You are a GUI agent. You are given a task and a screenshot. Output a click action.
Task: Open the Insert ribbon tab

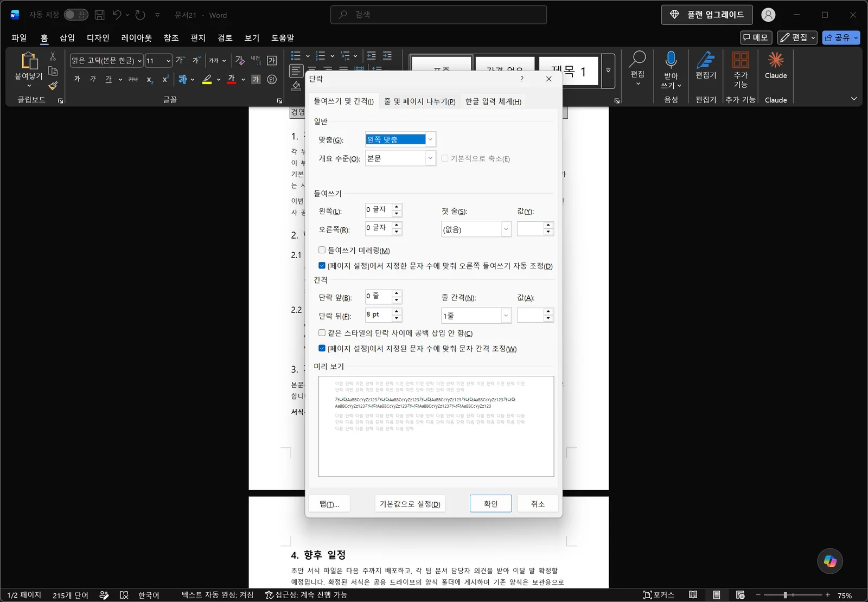67,37
